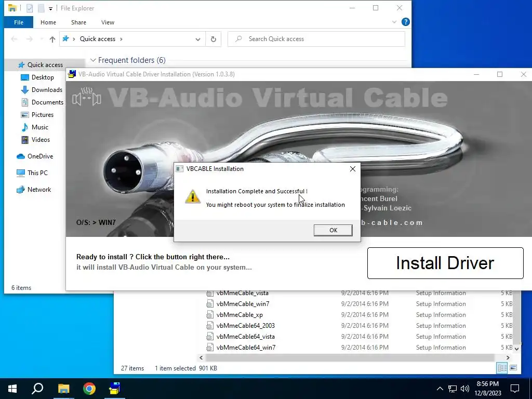The width and height of the screenshot is (532, 399).
Task: Open File Explorer help icon
Action: tap(405, 22)
